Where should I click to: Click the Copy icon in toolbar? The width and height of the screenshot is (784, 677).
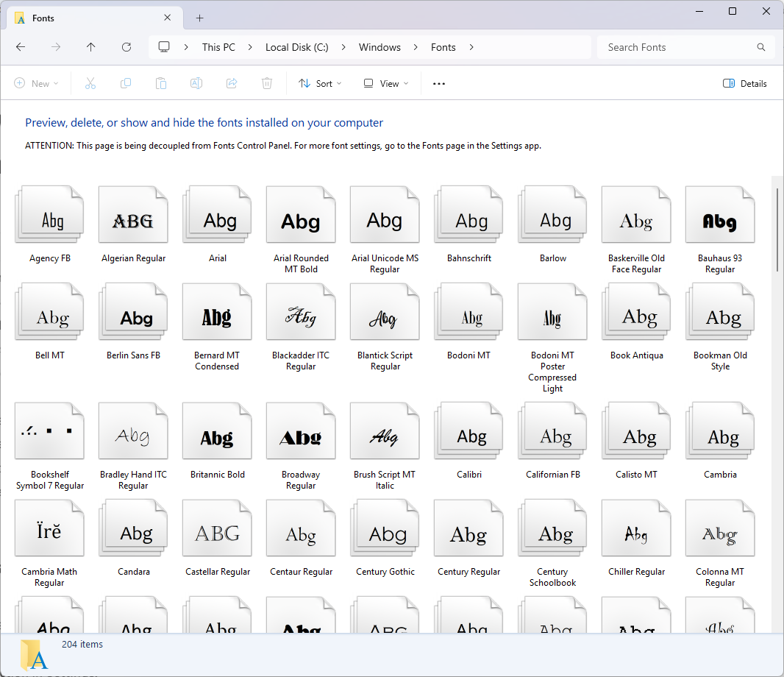tap(126, 84)
